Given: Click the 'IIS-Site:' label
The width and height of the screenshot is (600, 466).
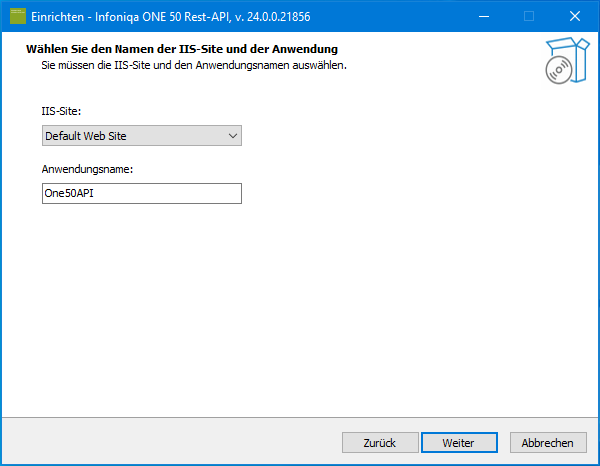Looking at the screenshot, I should coord(61,111).
